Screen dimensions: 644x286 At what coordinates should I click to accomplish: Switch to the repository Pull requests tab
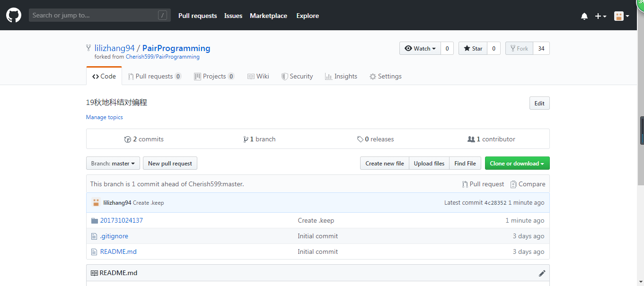tap(154, 76)
